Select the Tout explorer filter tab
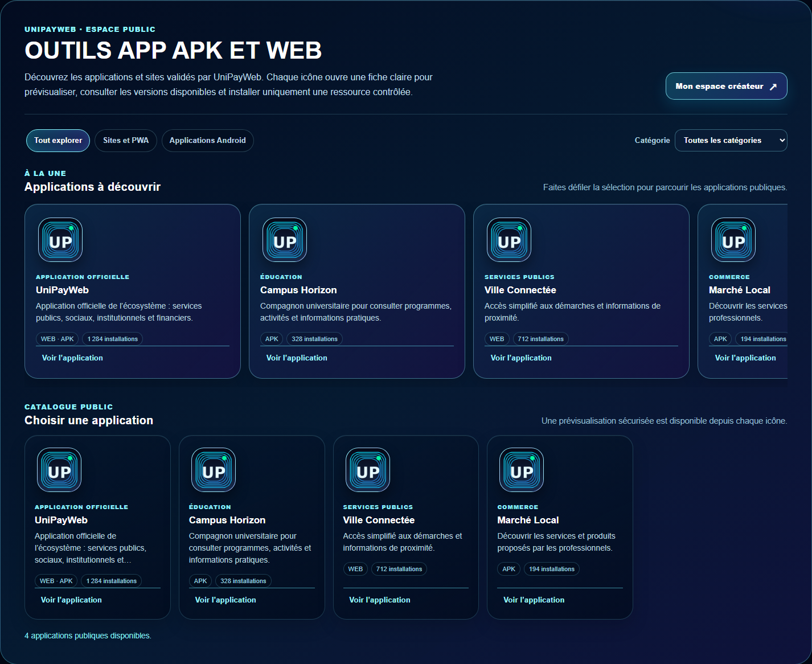The image size is (812, 664). tap(58, 141)
